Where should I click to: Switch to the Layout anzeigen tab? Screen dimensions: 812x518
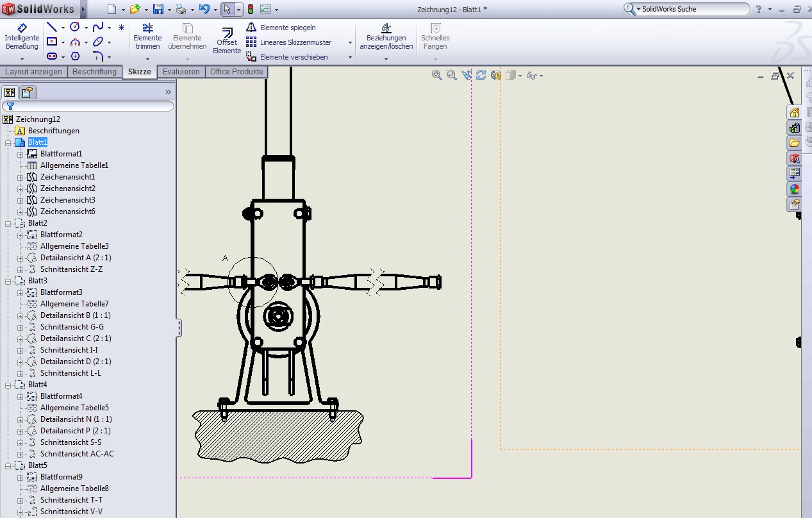[33, 72]
